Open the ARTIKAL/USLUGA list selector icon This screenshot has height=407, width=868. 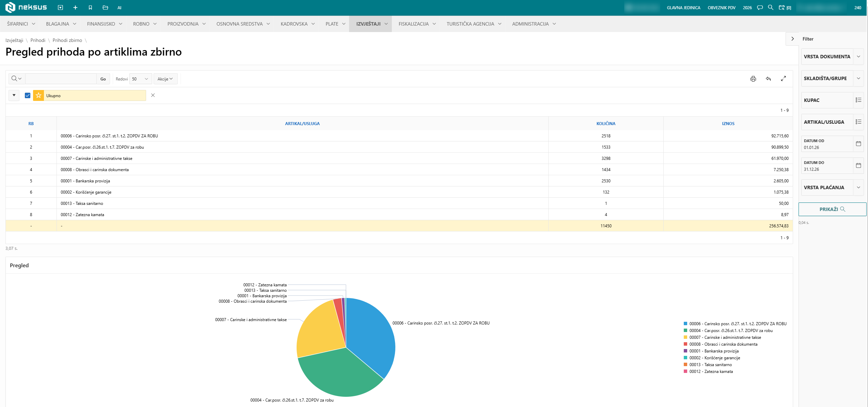[858, 122]
